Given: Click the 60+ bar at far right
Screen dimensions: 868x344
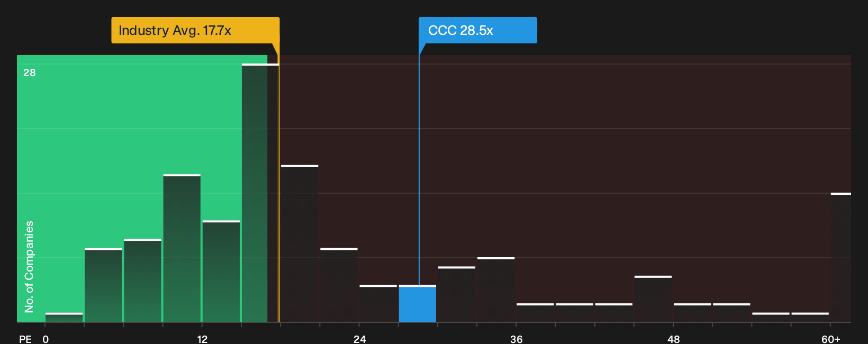Looking at the screenshot, I should coord(841,257).
